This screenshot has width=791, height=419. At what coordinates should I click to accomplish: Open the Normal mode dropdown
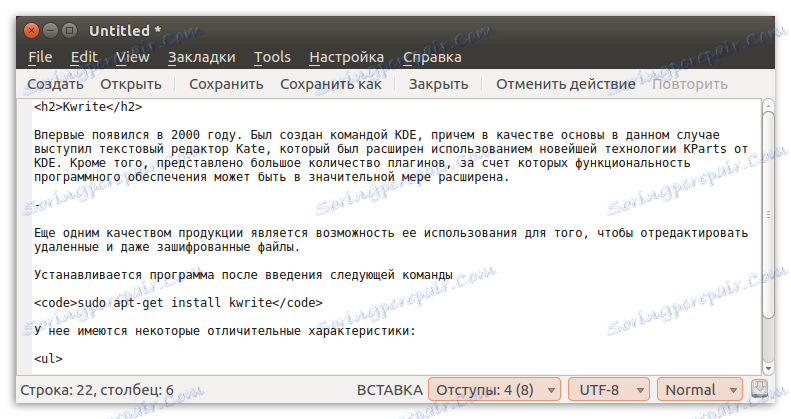(x=700, y=390)
